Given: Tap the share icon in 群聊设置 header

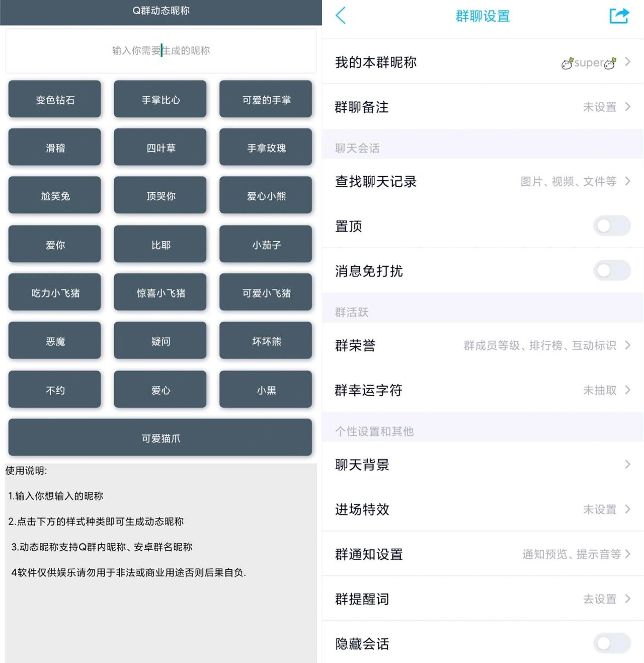Looking at the screenshot, I should coord(619,16).
